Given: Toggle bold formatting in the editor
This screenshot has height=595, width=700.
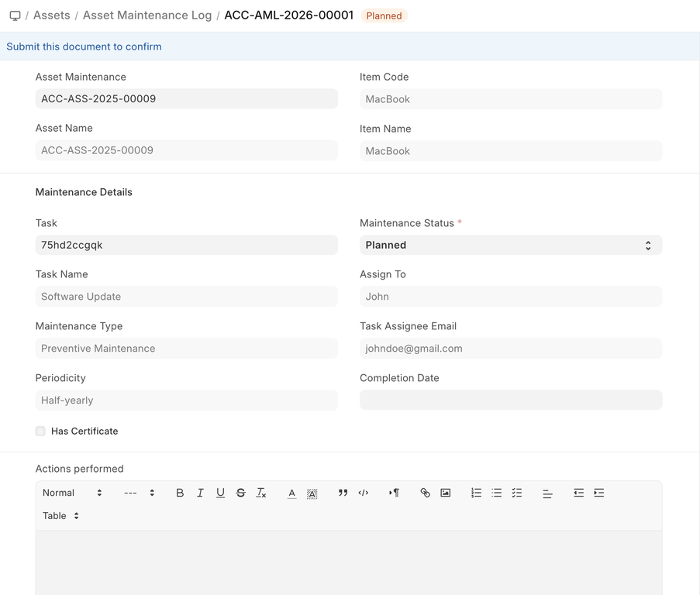Looking at the screenshot, I should tap(180, 493).
